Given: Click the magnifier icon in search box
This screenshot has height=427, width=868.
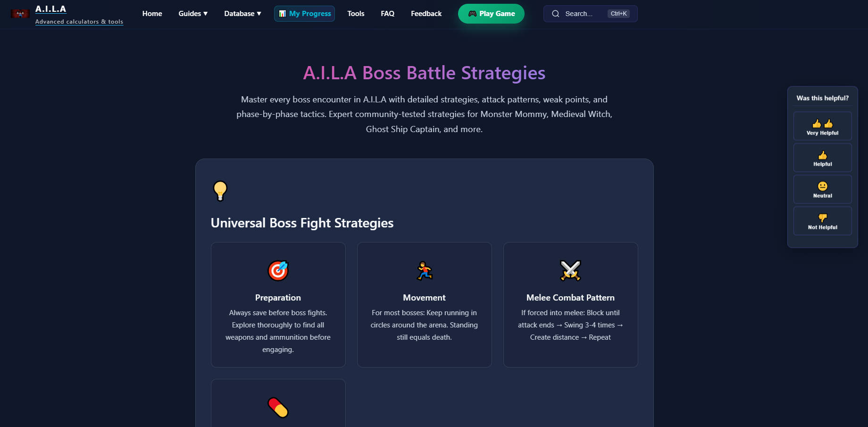Looking at the screenshot, I should point(556,14).
